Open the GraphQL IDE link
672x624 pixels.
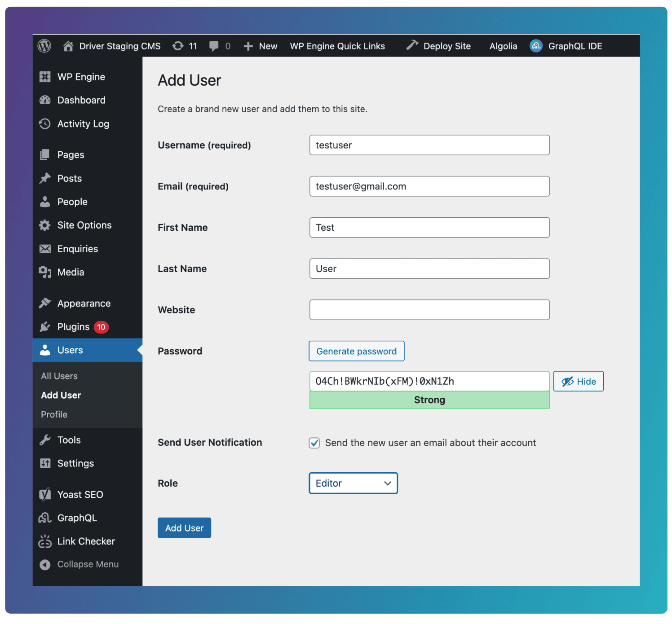575,46
